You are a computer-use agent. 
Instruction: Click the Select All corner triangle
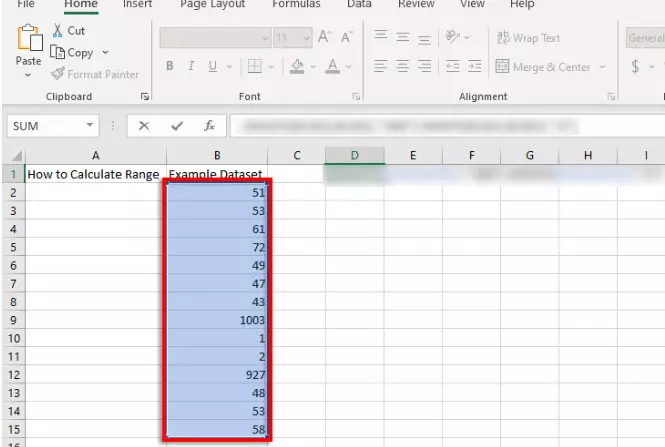point(17,156)
